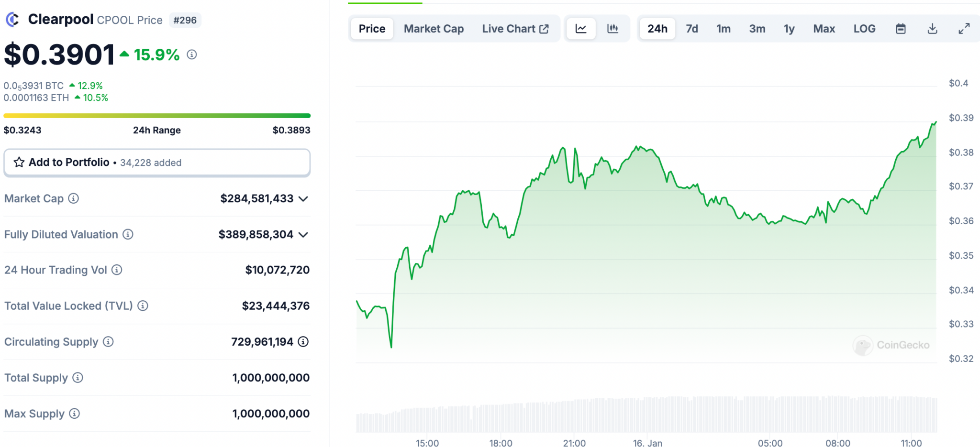Click the $10,072,720 trading volume
Image resolution: width=980 pixels, height=447 pixels.
click(x=278, y=270)
